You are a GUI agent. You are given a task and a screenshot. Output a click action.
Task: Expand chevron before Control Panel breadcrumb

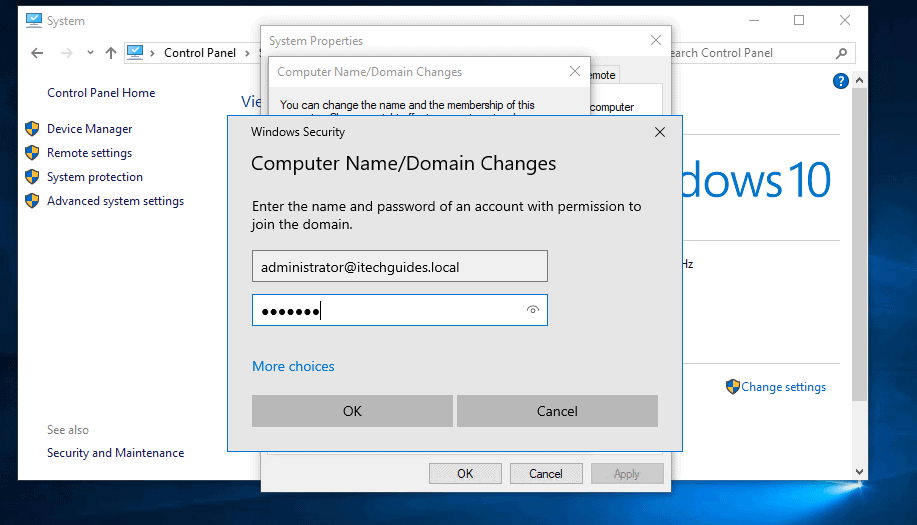152,53
